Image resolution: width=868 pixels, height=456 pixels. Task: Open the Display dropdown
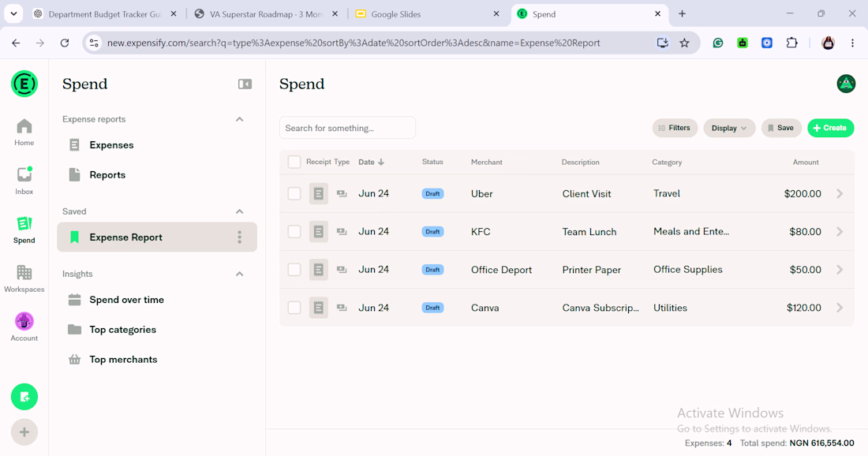click(729, 128)
